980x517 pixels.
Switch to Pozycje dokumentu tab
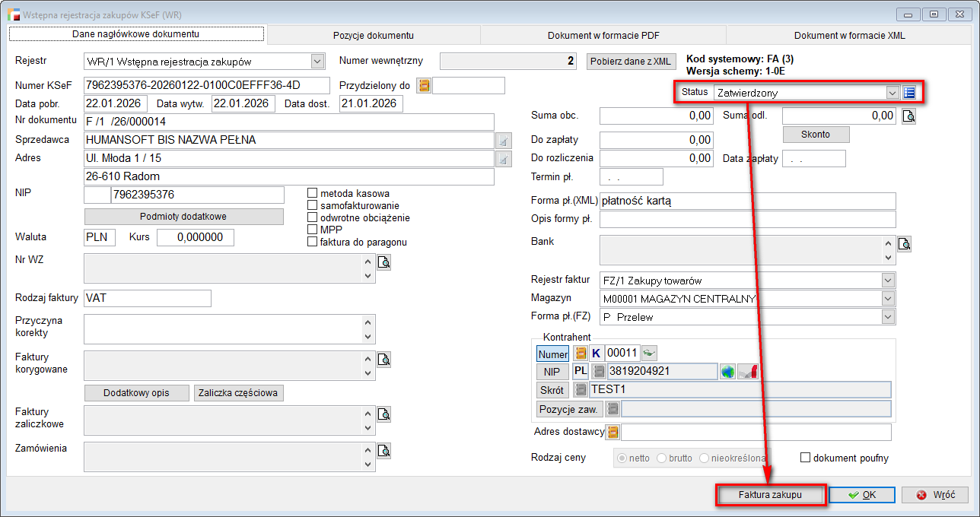click(373, 35)
